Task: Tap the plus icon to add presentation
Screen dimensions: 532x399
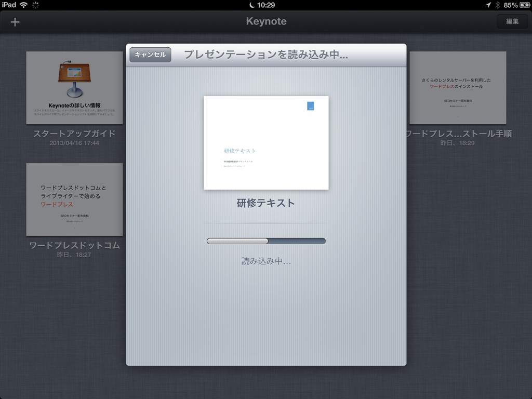Action: click(x=15, y=22)
